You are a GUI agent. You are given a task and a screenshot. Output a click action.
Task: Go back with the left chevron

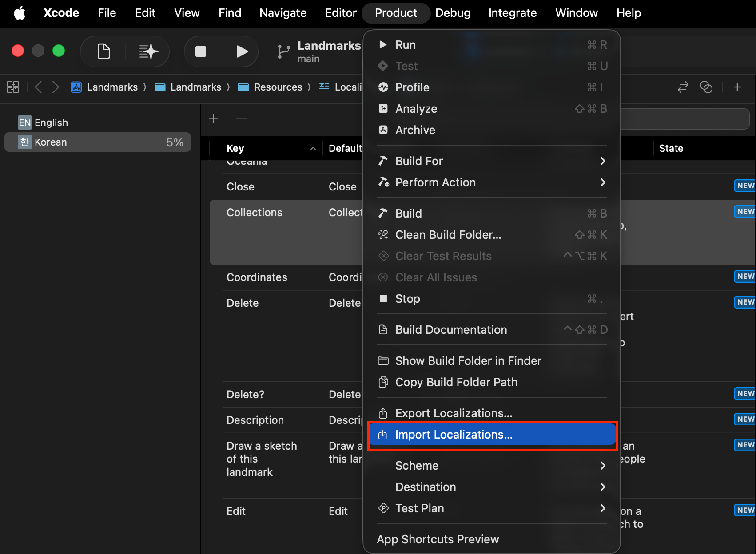(x=38, y=87)
